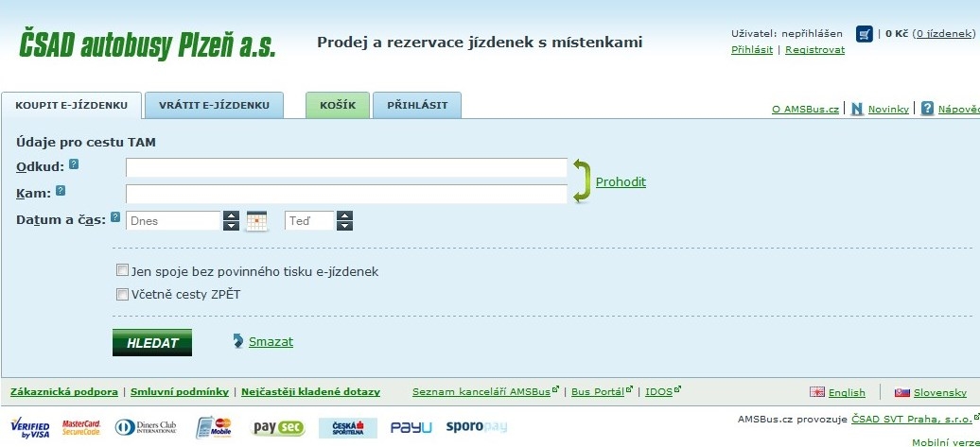This screenshot has height=447, width=980.
Task: Click the Novinky news icon
Action: click(857, 109)
